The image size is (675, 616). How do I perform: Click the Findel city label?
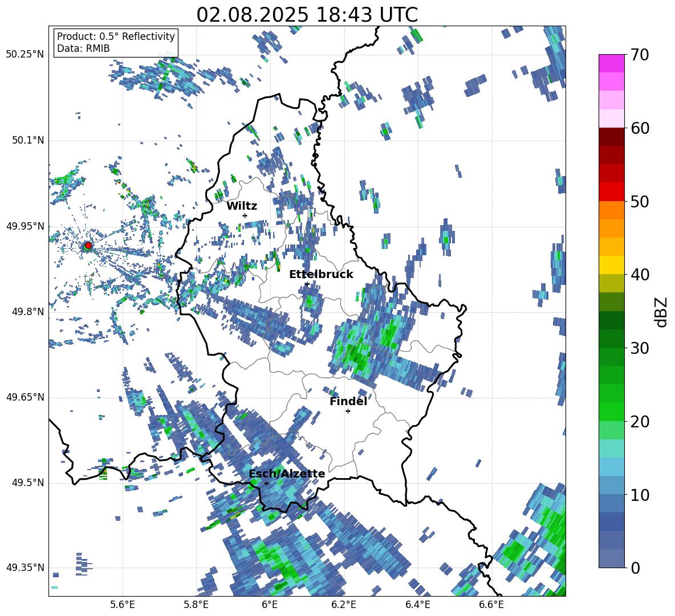[x=348, y=401]
